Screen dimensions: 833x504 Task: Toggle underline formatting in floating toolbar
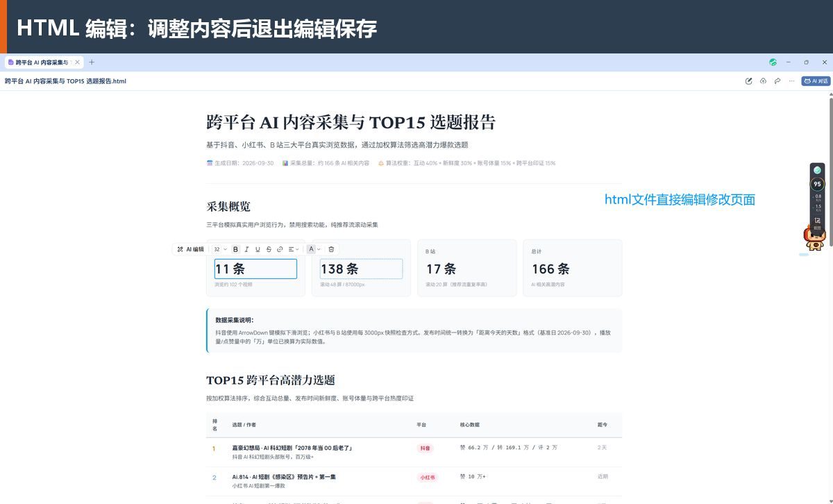(x=258, y=249)
